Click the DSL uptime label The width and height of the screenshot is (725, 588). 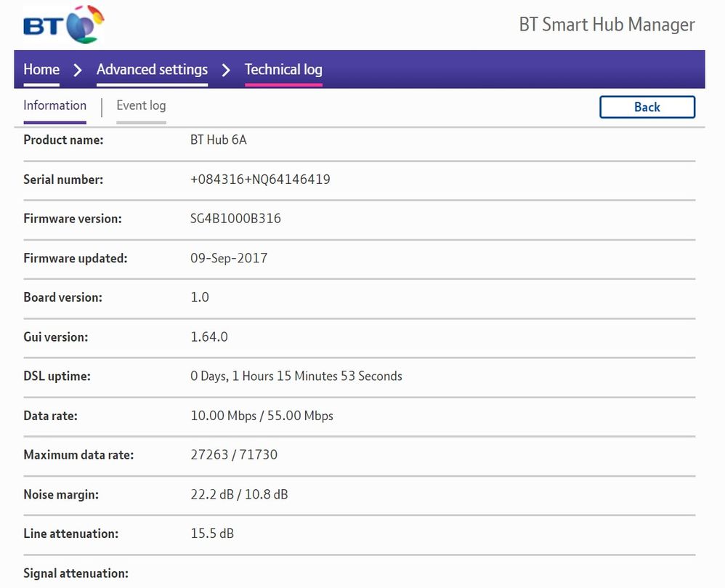57,376
